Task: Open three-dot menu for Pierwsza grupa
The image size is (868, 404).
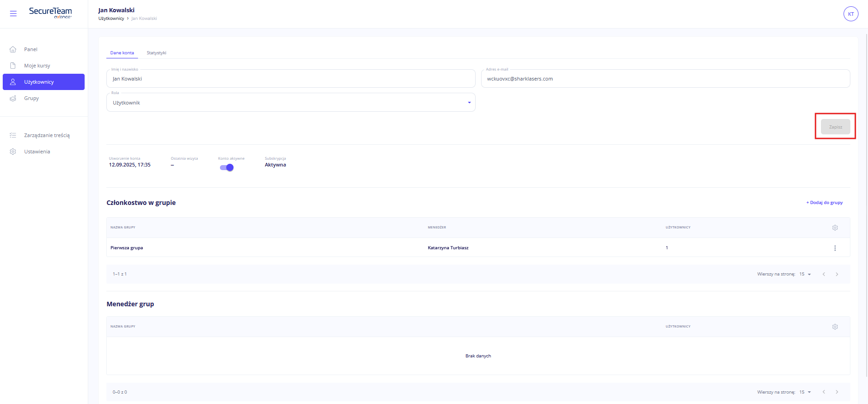Action: coord(835,248)
